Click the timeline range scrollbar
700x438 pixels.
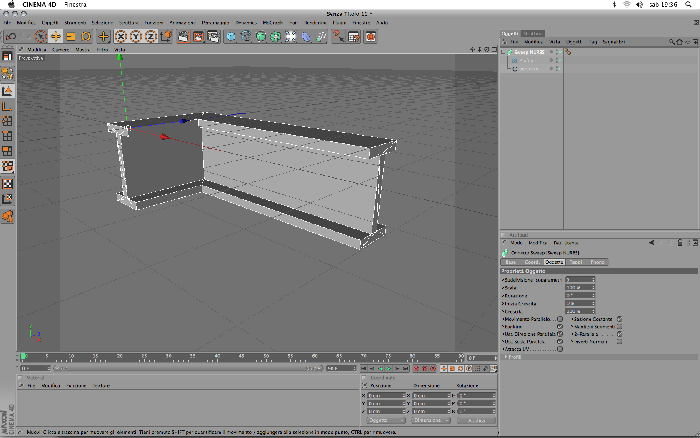coord(188,368)
